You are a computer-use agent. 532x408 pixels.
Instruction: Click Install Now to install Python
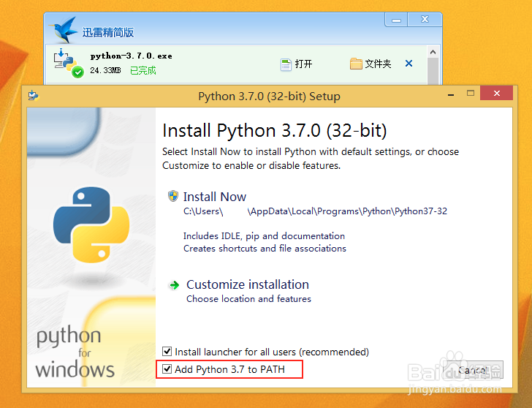[x=215, y=197]
